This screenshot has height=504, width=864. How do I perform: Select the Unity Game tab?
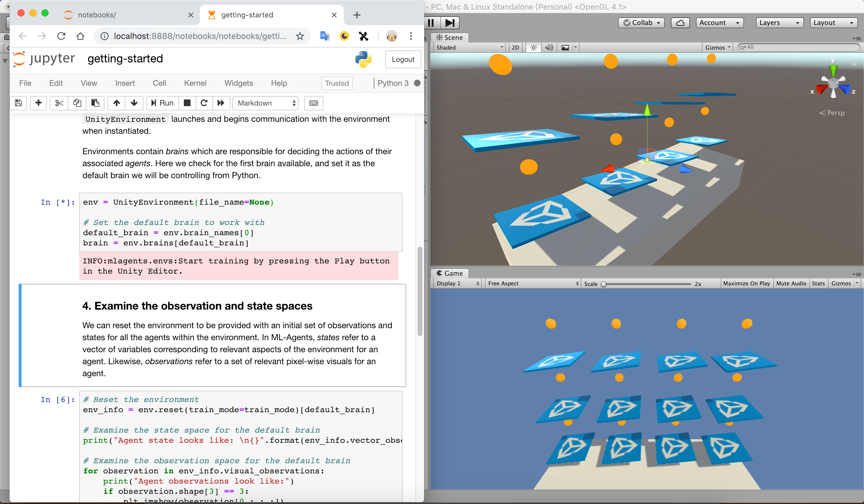point(449,273)
